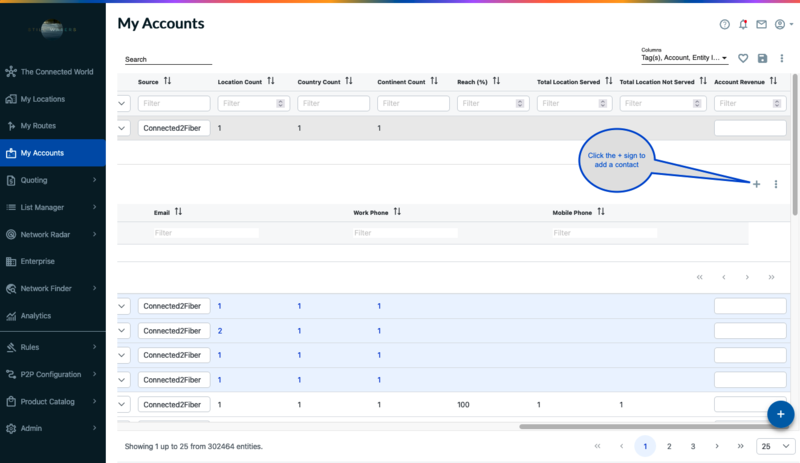Go to page 2 of results
The height and width of the screenshot is (463, 800).
point(669,446)
